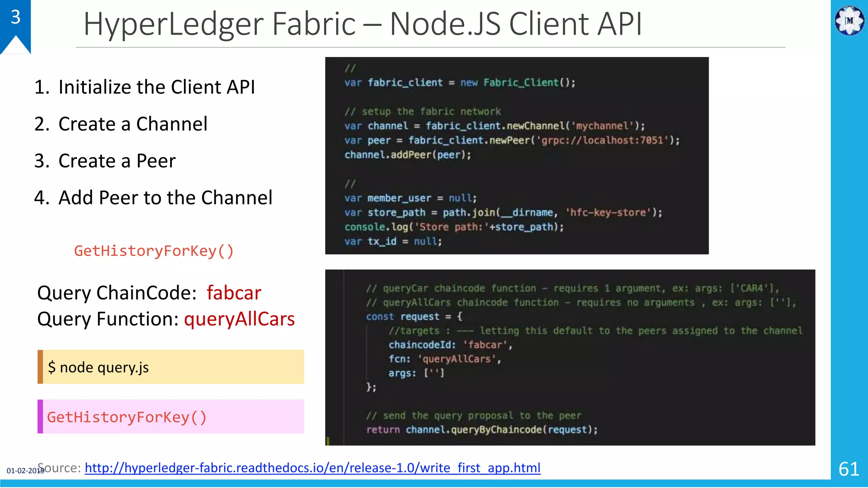Click the 'Source:' label text

click(x=63, y=468)
